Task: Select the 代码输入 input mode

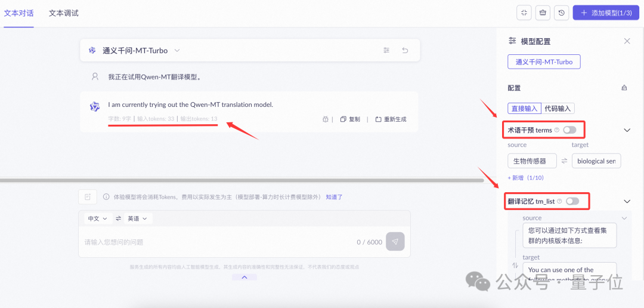Action: (x=558, y=108)
